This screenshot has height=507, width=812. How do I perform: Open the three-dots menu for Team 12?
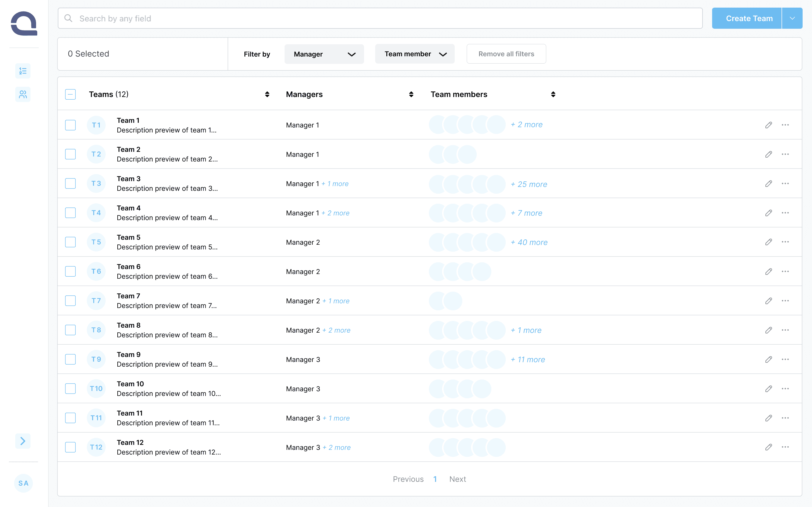coord(785,447)
